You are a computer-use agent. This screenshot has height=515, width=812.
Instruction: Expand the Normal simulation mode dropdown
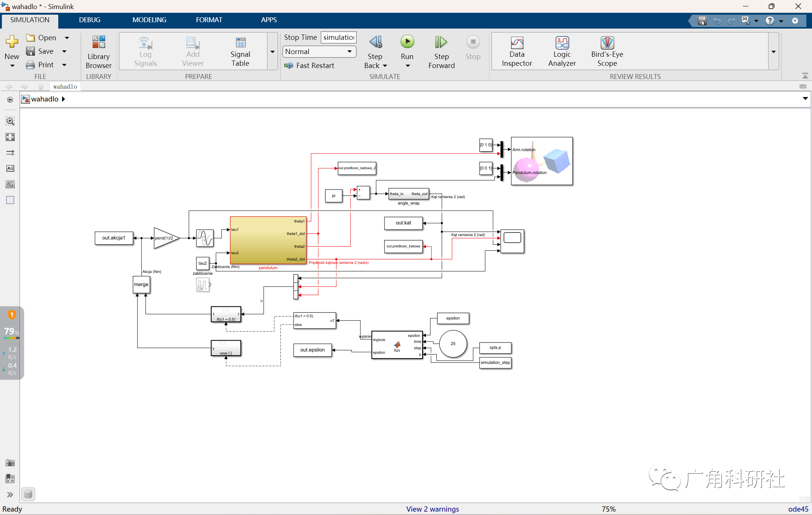350,51
